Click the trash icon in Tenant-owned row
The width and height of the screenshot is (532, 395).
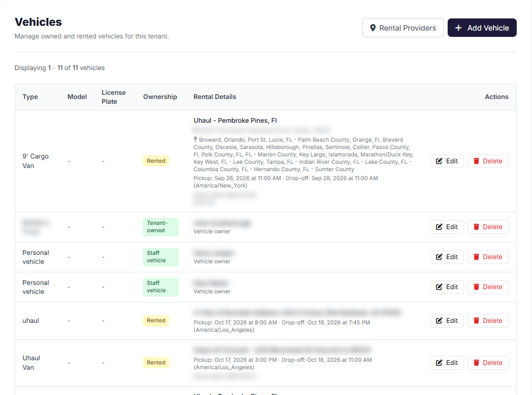(x=476, y=227)
